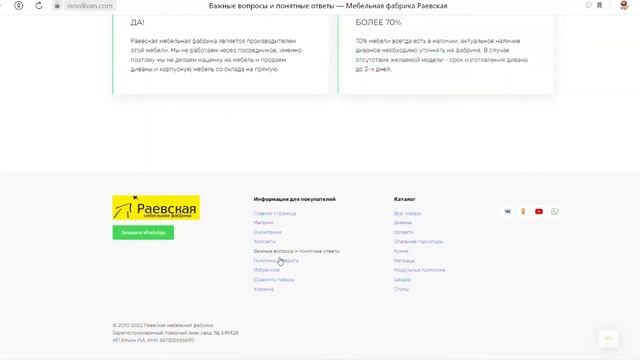Open the Сравнить товары footer link
Screen dimensions: 640x360
[x=274, y=280]
